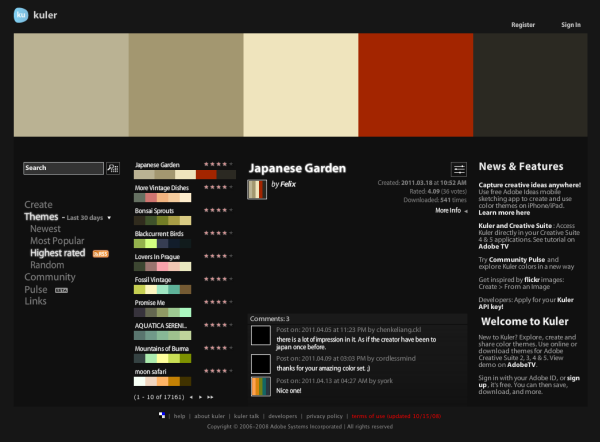Screen dimensions: 600x442
Task: Click star rating of Blackcurrent Birds
Action: click(x=218, y=233)
